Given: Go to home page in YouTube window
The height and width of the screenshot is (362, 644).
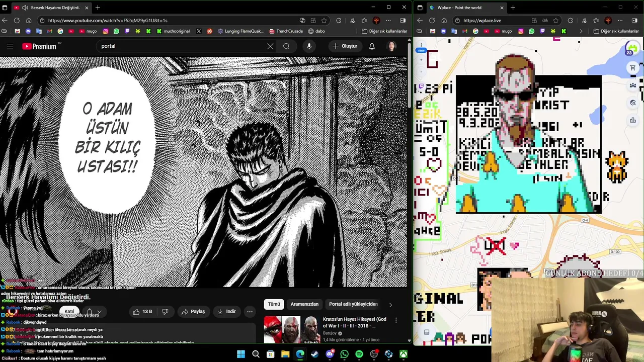Looking at the screenshot, I should (29, 21).
